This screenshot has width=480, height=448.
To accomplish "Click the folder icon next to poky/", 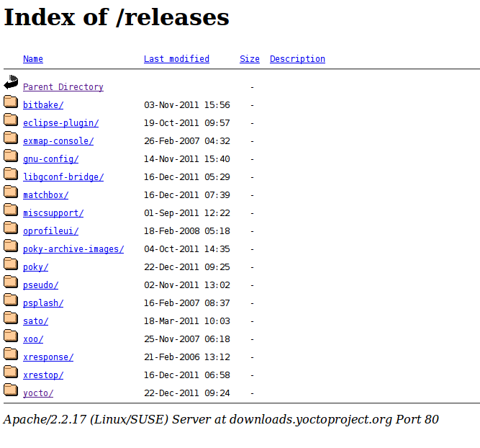I will point(10,264).
